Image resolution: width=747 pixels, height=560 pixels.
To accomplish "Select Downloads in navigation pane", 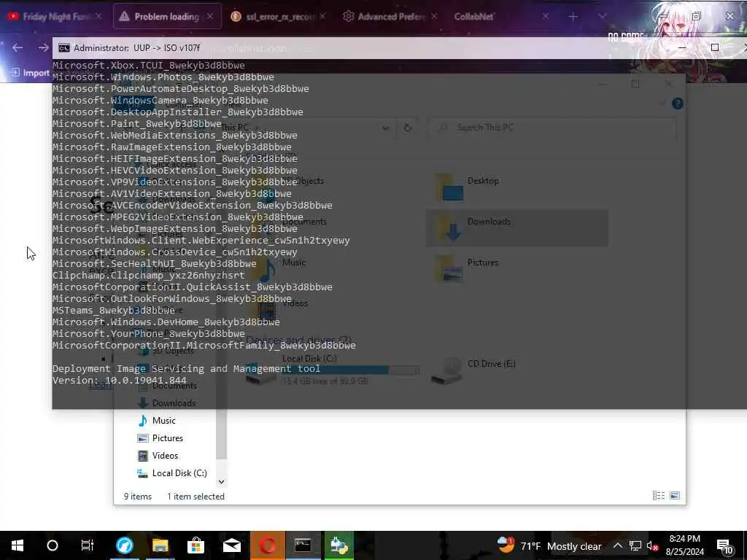I will pyautogui.click(x=167, y=402).
